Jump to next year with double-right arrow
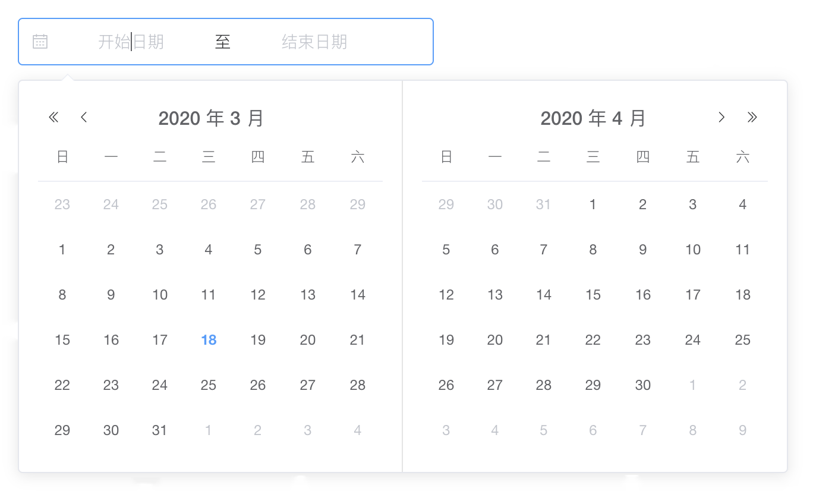813x504 pixels. click(752, 117)
